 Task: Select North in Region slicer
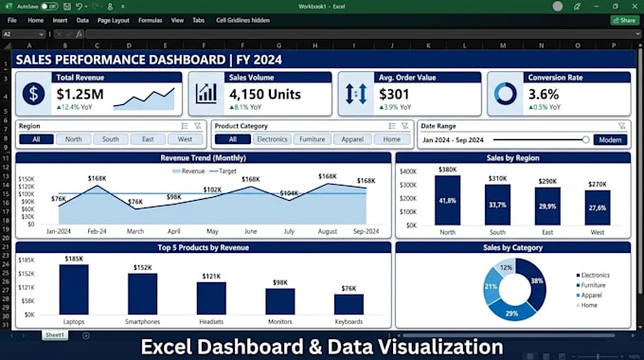pyautogui.click(x=73, y=139)
